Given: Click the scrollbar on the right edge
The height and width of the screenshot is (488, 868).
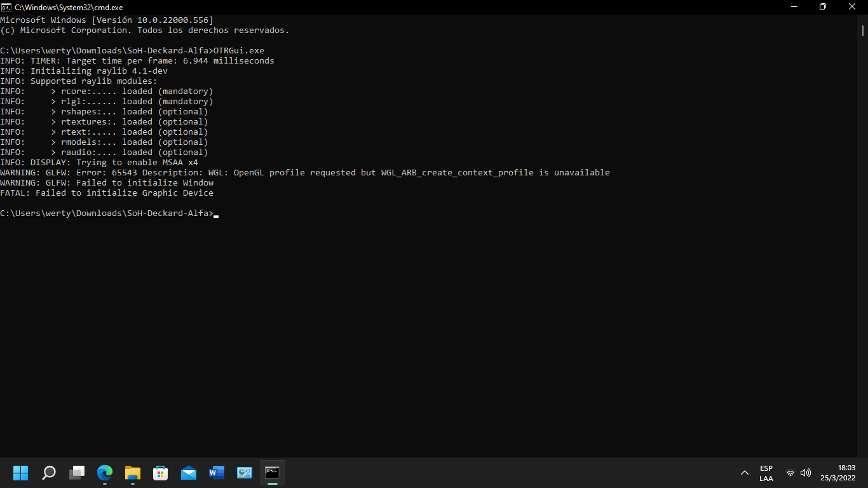Looking at the screenshot, I should (x=863, y=28).
